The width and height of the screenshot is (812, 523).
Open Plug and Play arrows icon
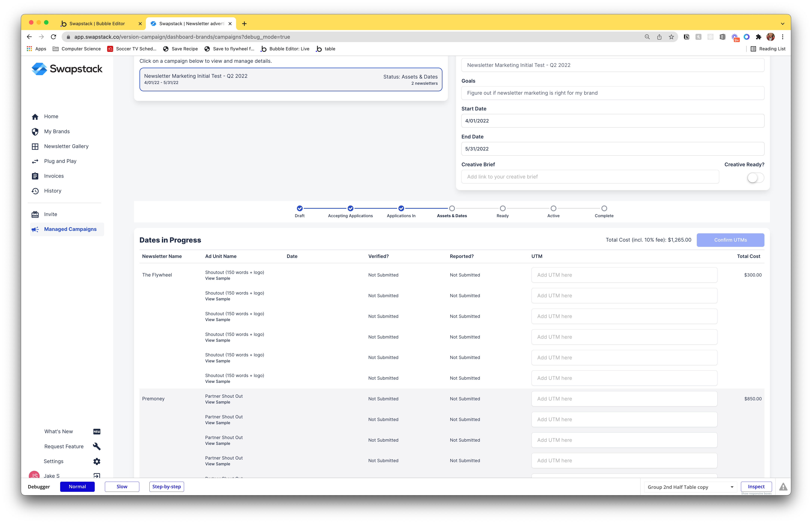point(35,161)
